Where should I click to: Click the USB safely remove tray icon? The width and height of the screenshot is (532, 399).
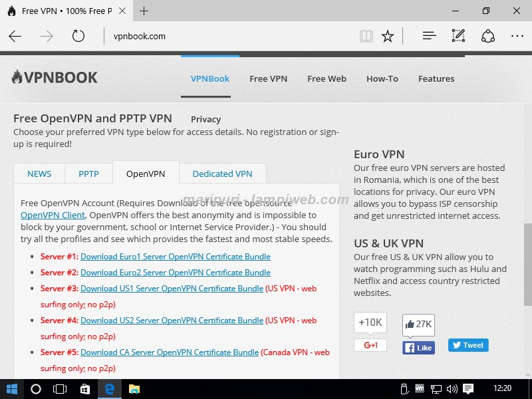click(404, 389)
